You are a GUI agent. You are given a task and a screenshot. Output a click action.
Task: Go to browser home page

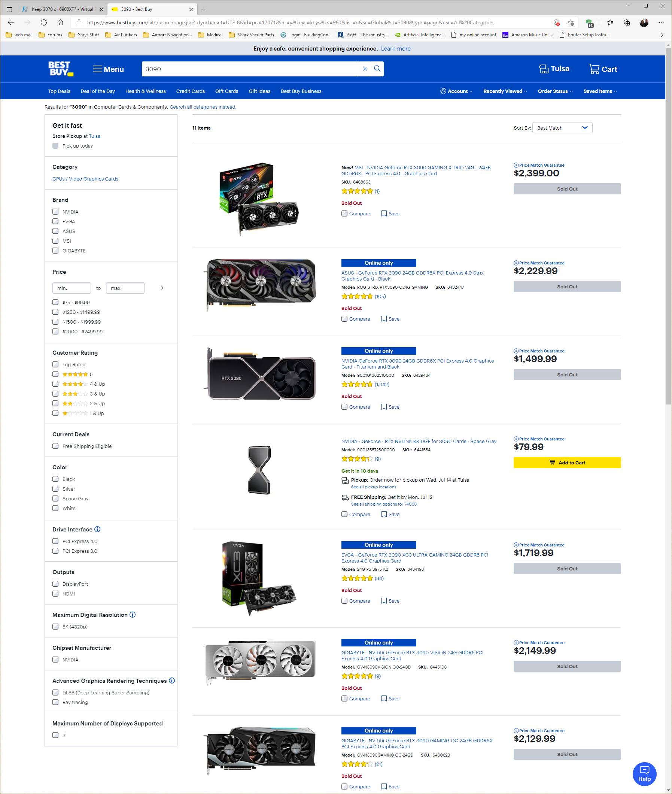[60, 22]
